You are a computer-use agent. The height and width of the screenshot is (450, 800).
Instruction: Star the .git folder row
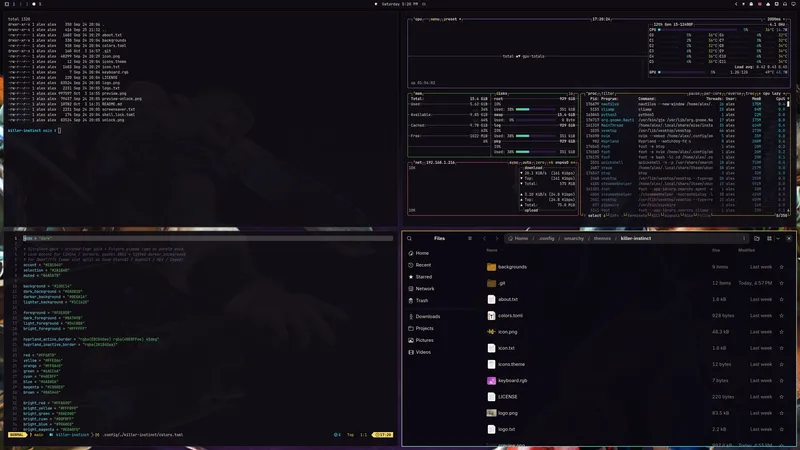pos(781,283)
